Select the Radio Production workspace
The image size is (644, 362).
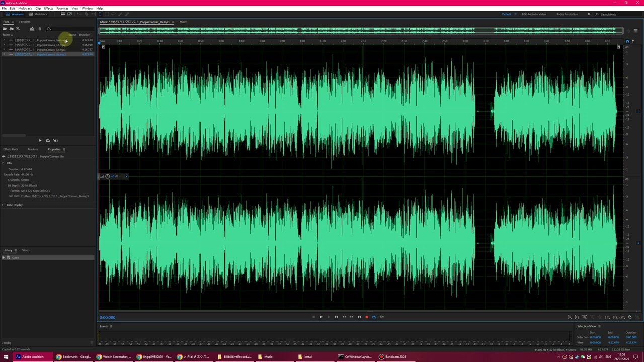567,14
